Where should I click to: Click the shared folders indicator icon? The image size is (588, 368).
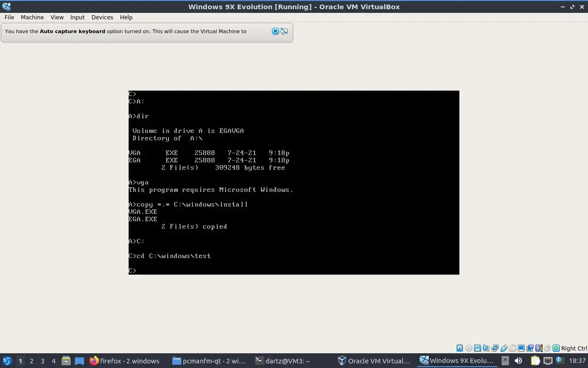click(x=512, y=348)
